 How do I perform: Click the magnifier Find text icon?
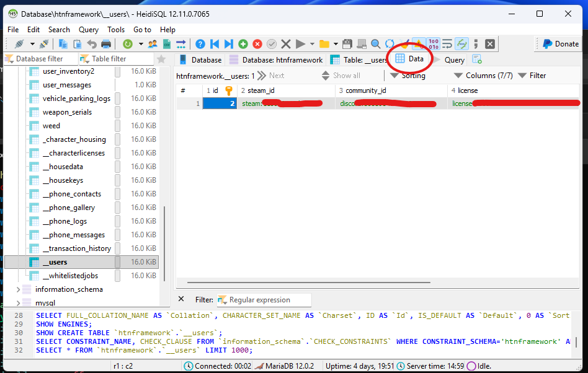376,44
